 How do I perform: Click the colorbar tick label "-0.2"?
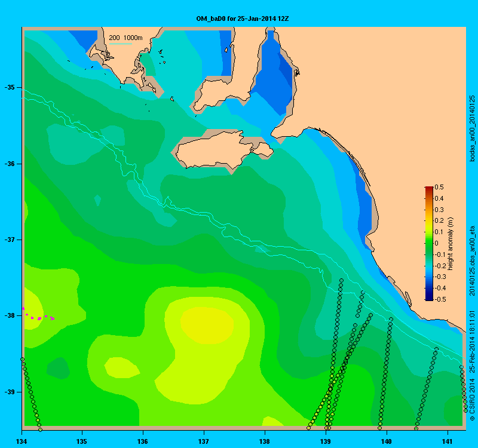[440, 266]
